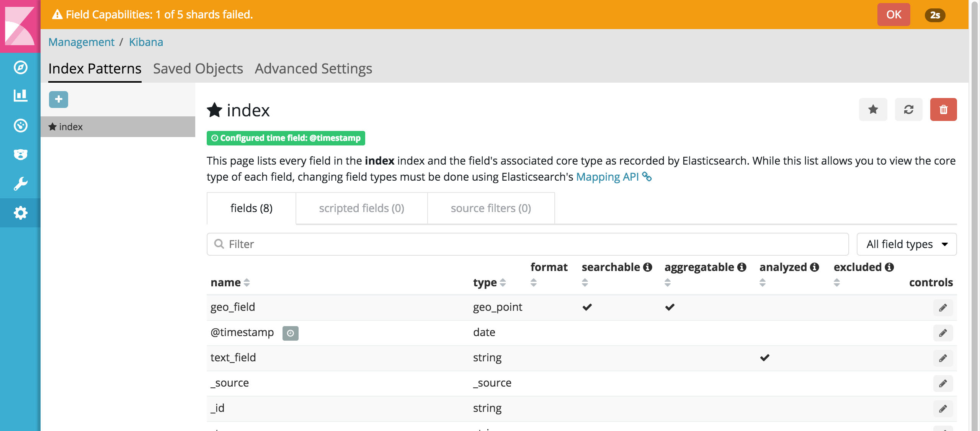
Task: Set as default index with star button
Action: click(x=873, y=110)
